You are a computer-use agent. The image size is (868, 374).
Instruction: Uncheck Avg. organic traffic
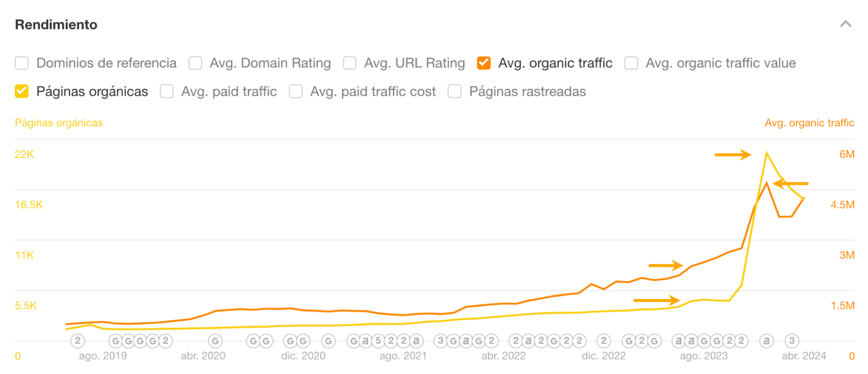pyautogui.click(x=483, y=63)
